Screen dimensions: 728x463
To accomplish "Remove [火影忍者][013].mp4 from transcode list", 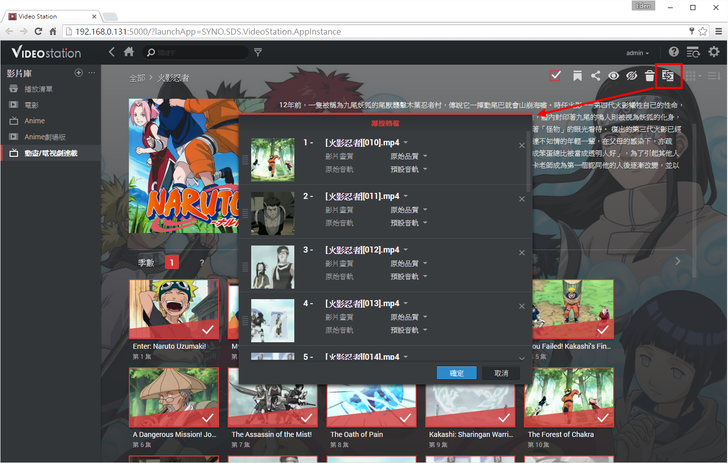I will pyautogui.click(x=522, y=306).
